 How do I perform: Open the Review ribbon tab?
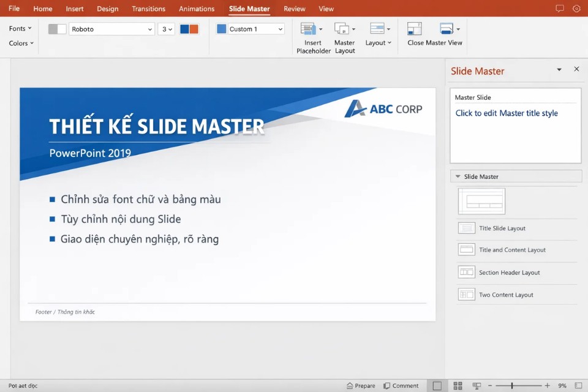coord(294,9)
